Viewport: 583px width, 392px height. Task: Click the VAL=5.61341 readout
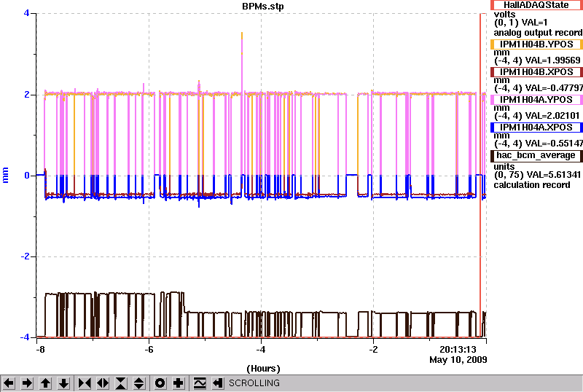tap(554, 175)
